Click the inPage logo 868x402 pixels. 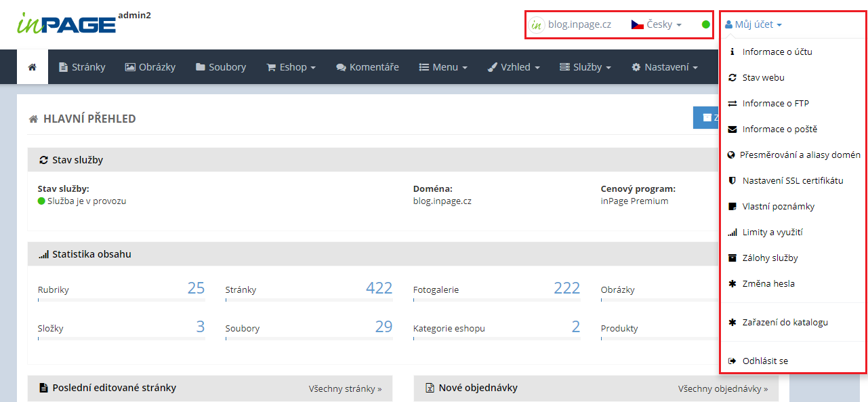66,24
